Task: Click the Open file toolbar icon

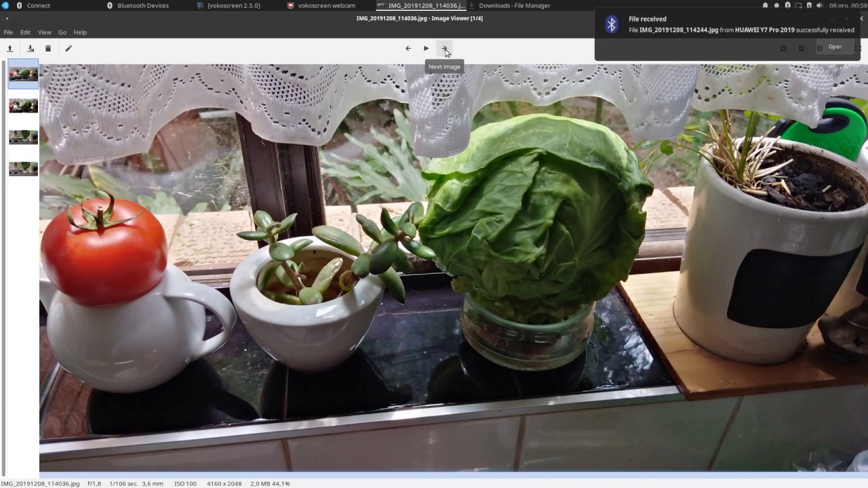Action: [9, 48]
